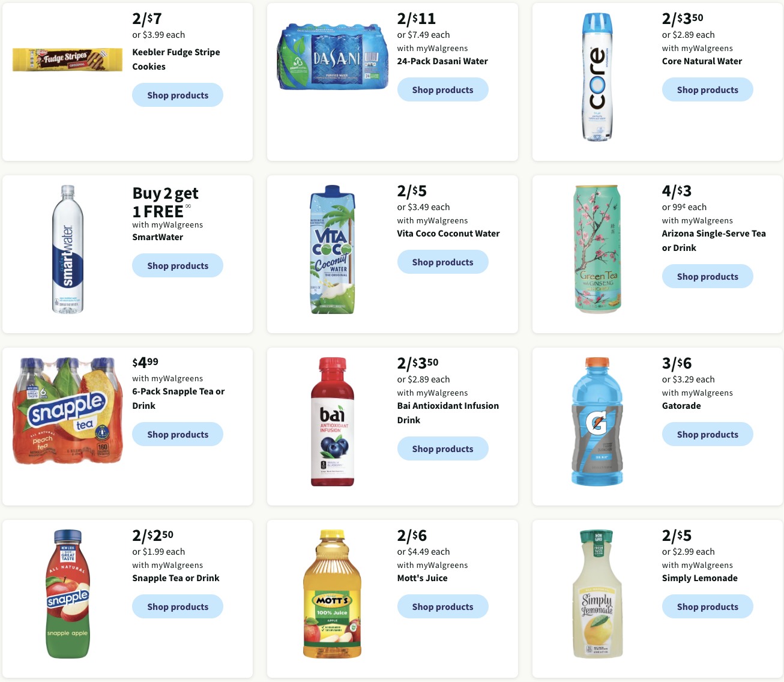
Task: Click the Mott's apple juice bottle image
Action: coord(333,594)
